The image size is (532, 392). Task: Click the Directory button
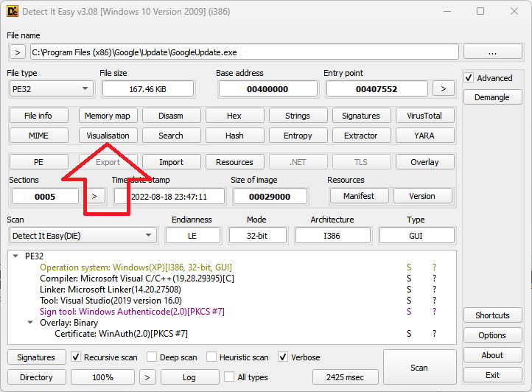coord(36,377)
